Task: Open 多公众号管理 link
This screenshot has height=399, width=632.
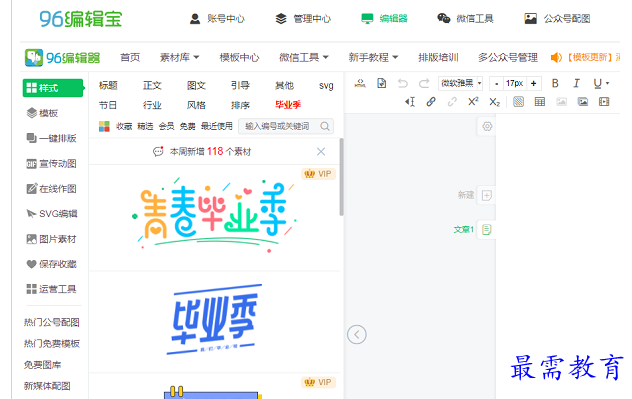Action: [508, 58]
